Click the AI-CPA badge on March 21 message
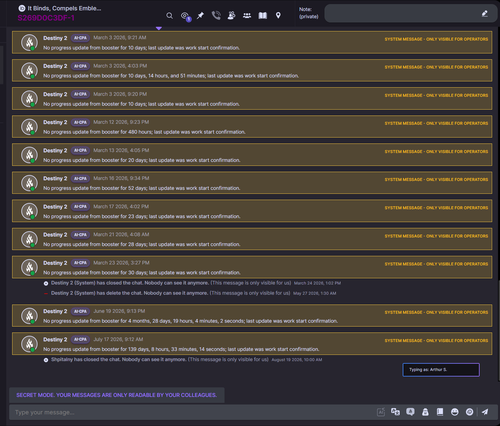This screenshot has height=426, width=500. (x=80, y=235)
